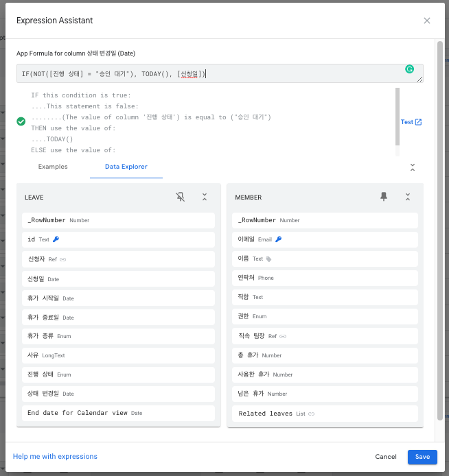
Task: Insert the 이메일 Email column
Action: pyautogui.click(x=325, y=239)
